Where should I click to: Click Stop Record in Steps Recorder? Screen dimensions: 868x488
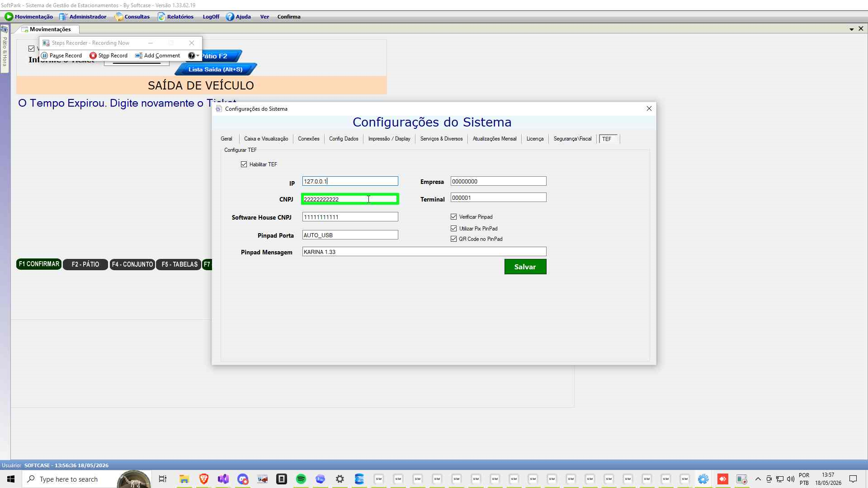[108, 56]
